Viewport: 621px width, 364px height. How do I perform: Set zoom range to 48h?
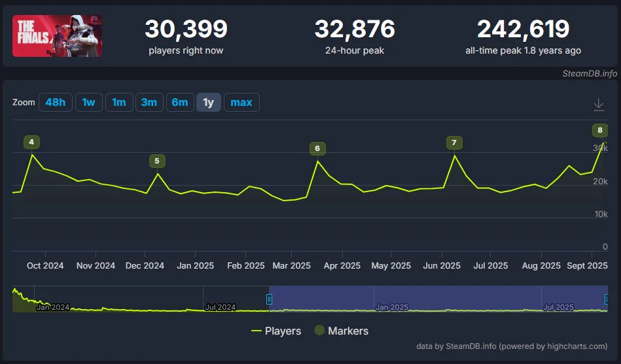click(x=56, y=103)
